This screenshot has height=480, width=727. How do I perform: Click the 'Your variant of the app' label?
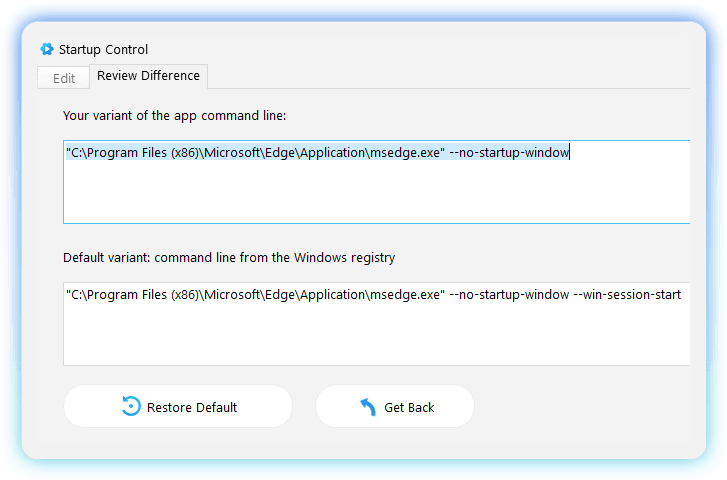(174, 116)
